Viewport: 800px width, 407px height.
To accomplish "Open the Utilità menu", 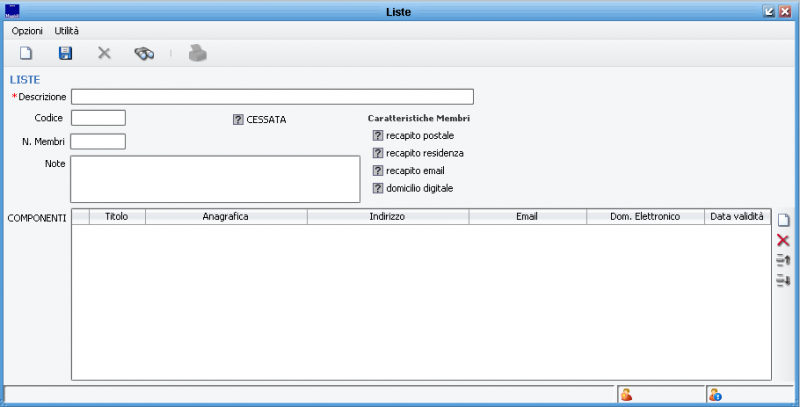I will [x=67, y=31].
